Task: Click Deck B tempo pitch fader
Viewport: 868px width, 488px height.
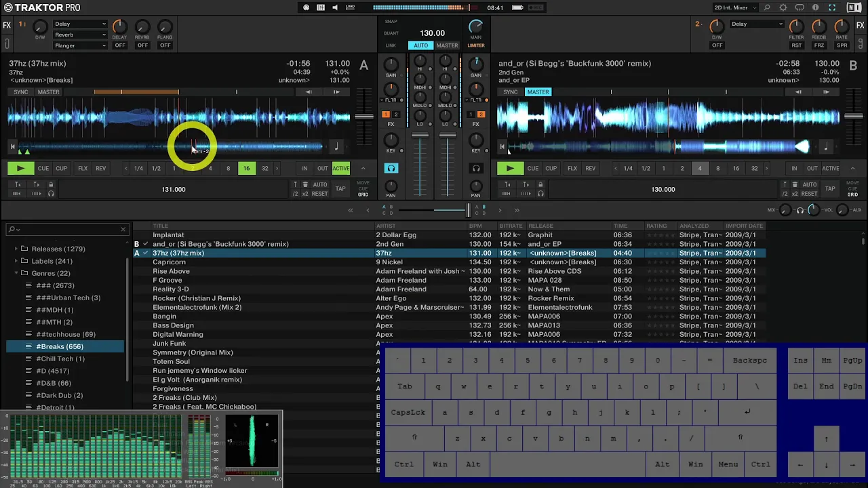Action: pyautogui.click(x=854, y=117)
